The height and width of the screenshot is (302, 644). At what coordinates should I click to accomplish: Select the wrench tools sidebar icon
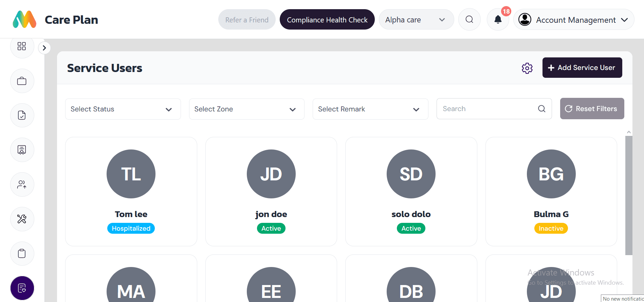(x=22, y=219)
